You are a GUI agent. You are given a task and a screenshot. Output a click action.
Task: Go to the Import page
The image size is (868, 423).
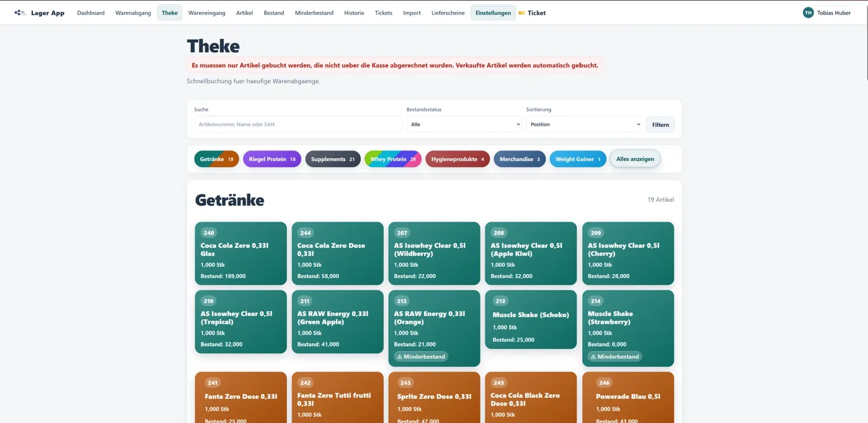coord(412,13)
